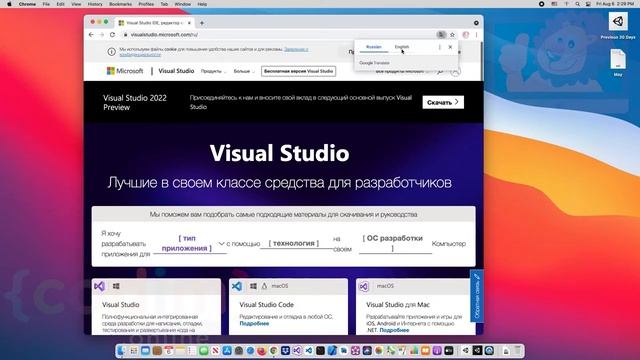Open Launchpad from the Dock
640x360 pixels.
pyautogui.click(x=133, y=351)
